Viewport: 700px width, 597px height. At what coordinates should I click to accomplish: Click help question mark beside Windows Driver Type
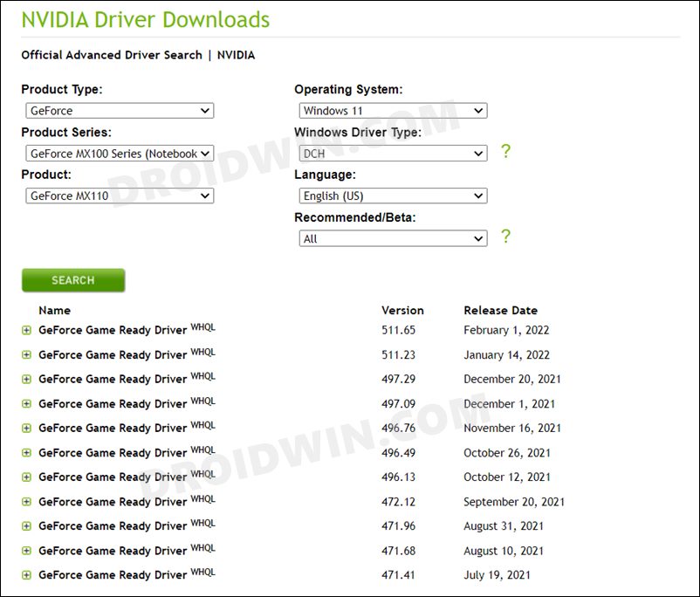pyautogui.click(x=505, y=151)
